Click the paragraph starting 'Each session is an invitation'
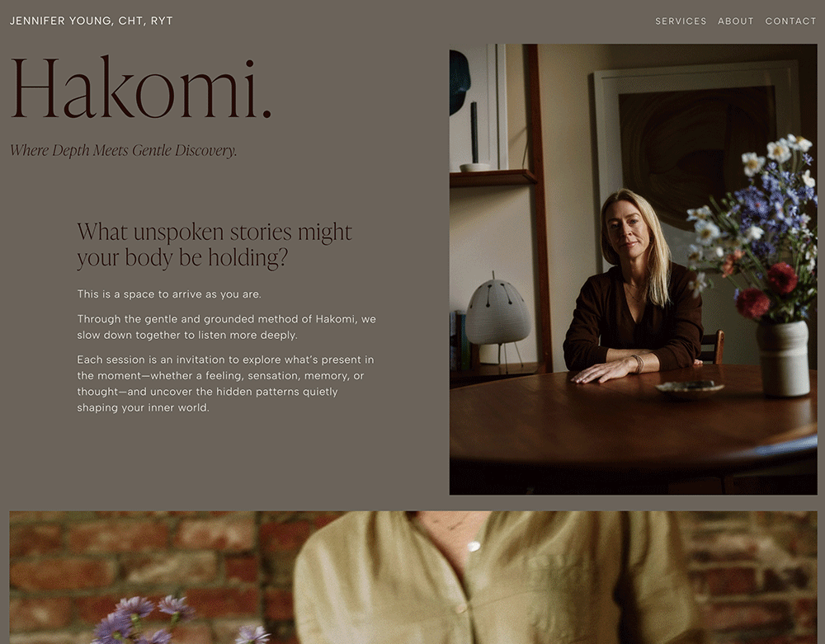The image size is (825, 644). [225, 383]
